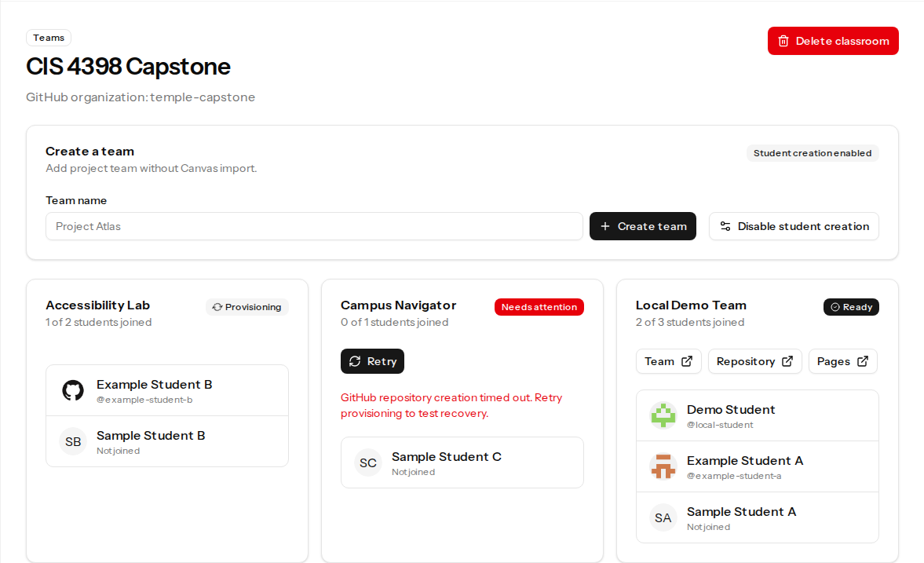Click the Example Student B name
924x563 pixels.
point(155,385)
